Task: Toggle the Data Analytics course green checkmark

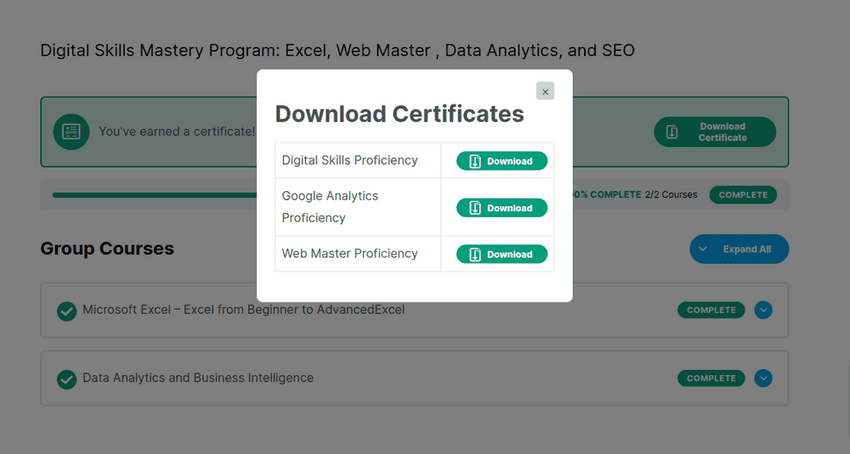Action: click(67, 379)
